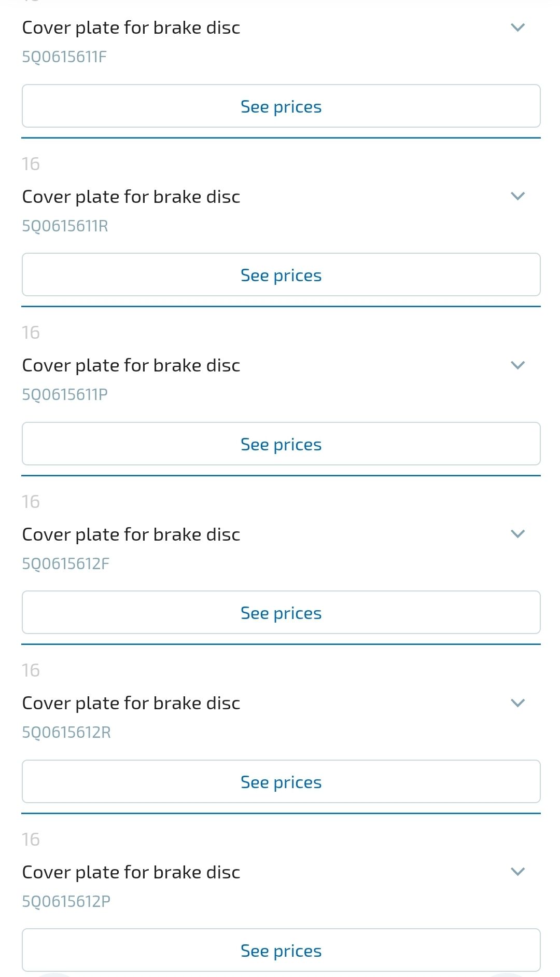Tap the part number 5Q0615611R
Viewport: 560px width, 977px height.
point(65,226)
